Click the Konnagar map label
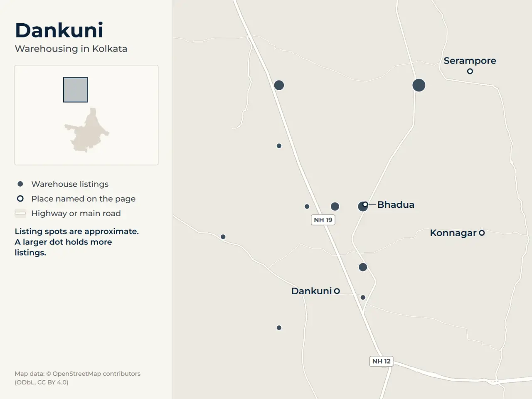Screen dimensions: 532x399 click(x=453, y=233)
